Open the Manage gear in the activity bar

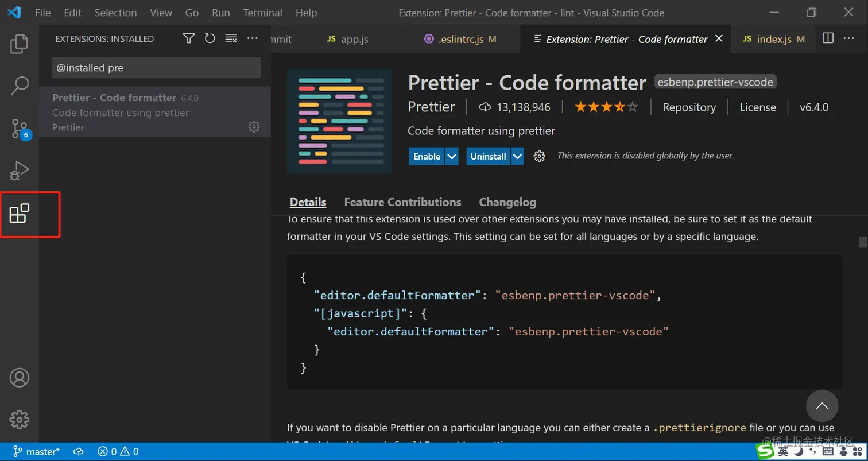pos(19,420)
